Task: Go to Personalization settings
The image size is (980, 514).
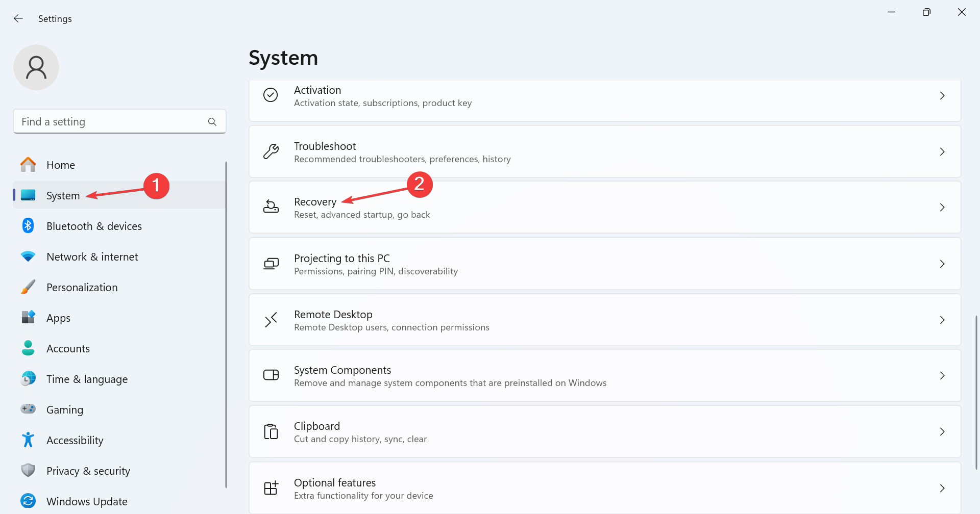Action: click(82, 288)
